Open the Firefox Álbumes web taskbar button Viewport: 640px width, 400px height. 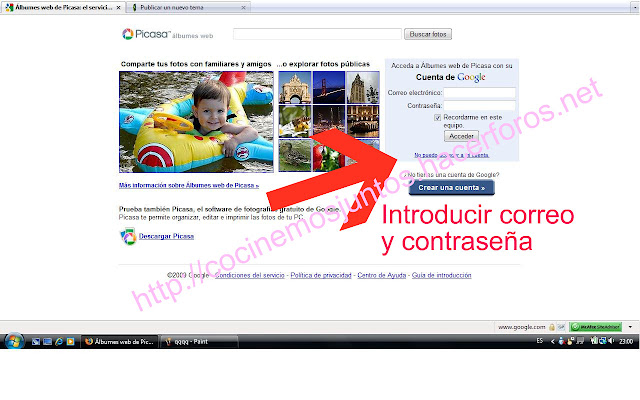(120, 342)
